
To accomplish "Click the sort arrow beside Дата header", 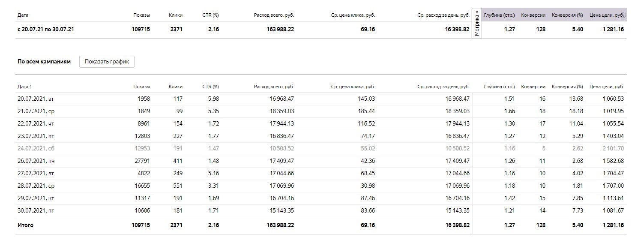I will 30,87.
